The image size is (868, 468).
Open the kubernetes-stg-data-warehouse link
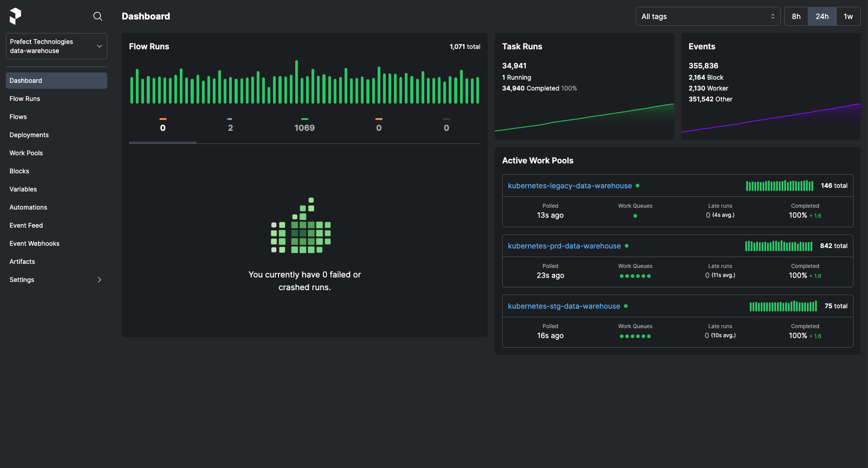coord(564,306)
